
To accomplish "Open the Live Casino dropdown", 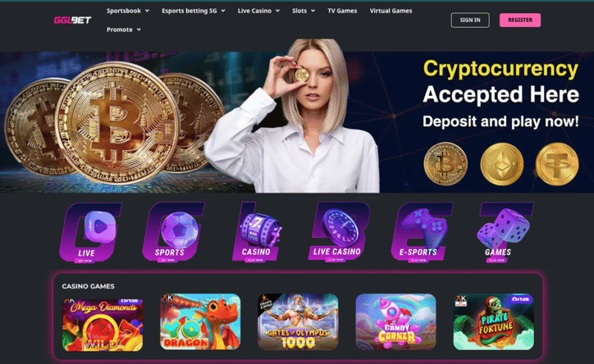I will pyautogui.click(x=259, y=10).
